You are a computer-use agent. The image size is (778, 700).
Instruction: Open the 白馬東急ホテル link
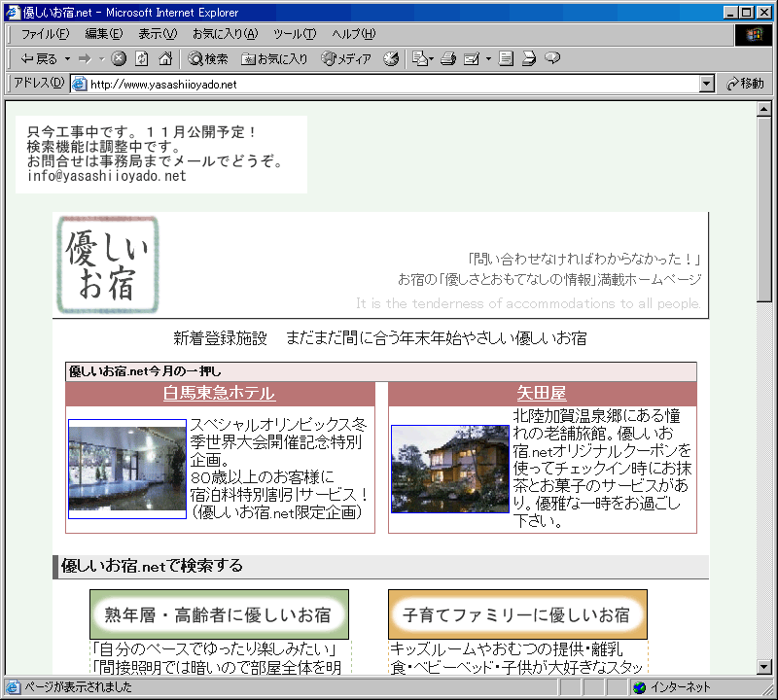[219, 394]
